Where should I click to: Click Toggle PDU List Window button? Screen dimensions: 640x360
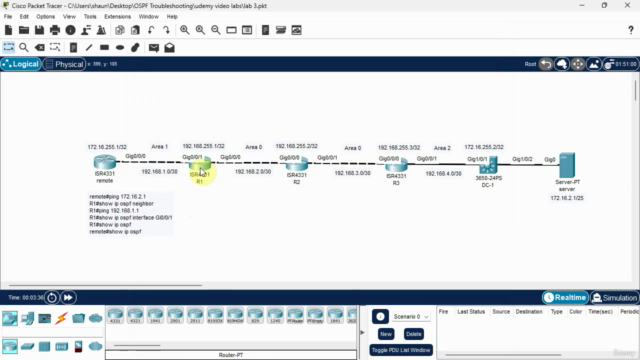click(401, 350)
